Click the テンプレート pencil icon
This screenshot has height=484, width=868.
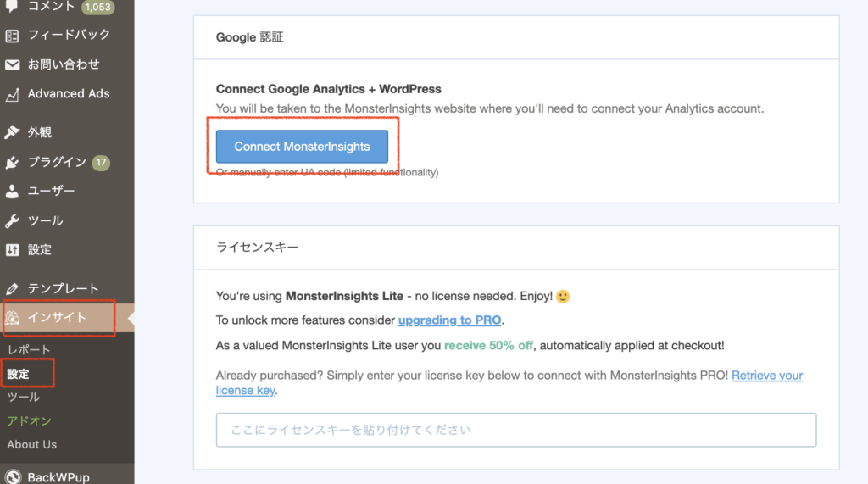[12, 288]
